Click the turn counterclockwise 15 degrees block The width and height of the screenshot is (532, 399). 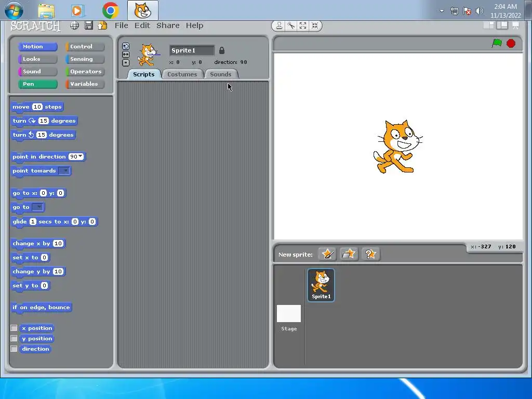tap(43, 135)
